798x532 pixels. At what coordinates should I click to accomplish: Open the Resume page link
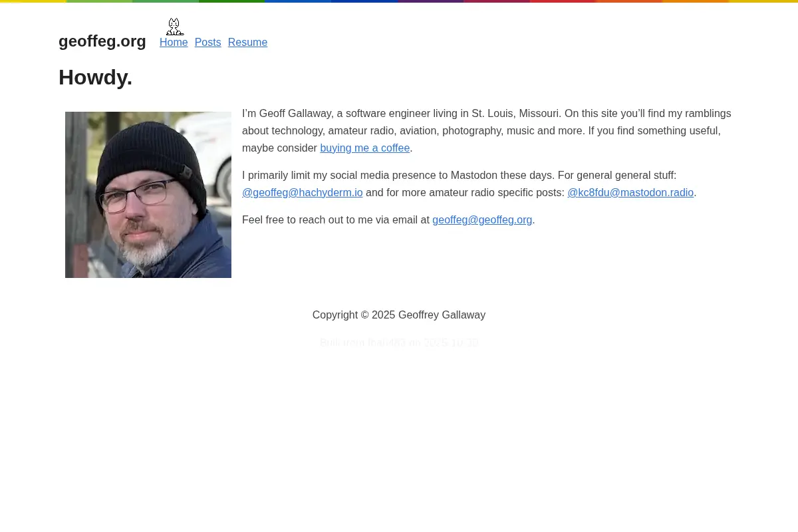(247, 43)
